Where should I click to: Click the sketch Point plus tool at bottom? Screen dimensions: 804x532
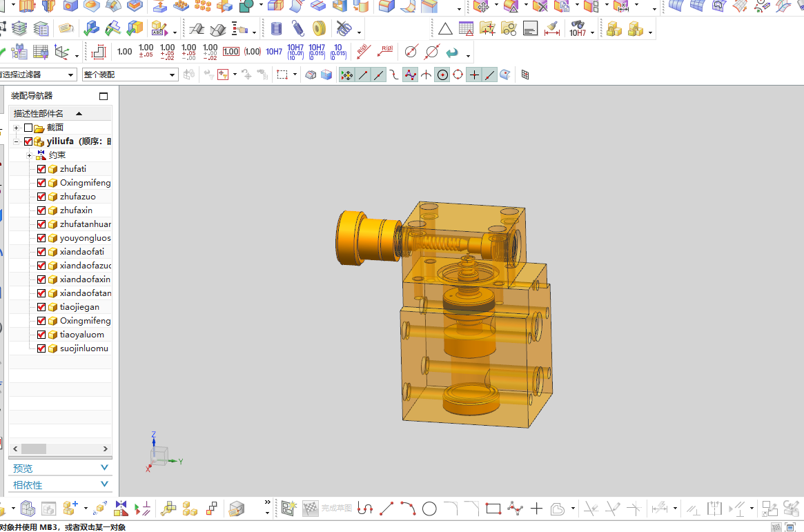tap(536, 509)
